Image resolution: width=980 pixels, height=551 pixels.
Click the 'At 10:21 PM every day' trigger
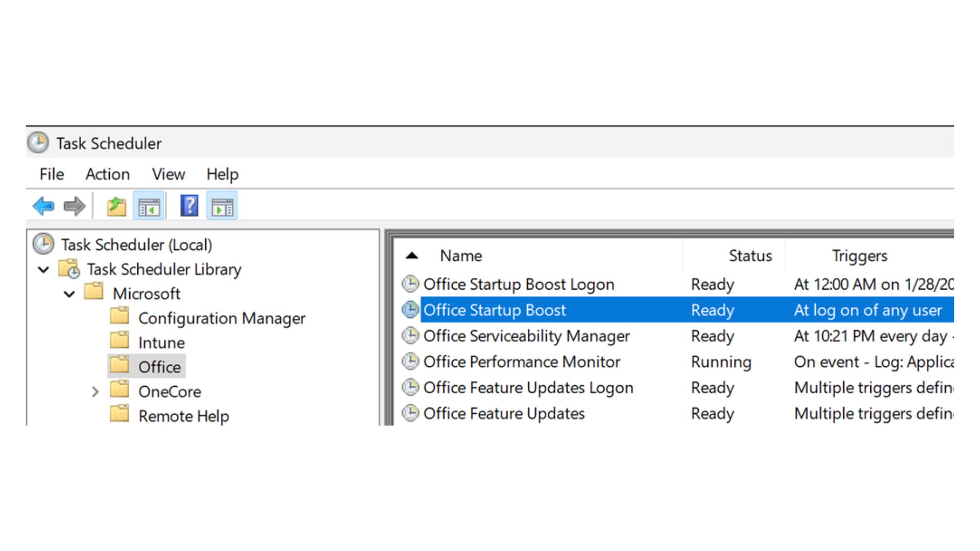coord(873,336)
